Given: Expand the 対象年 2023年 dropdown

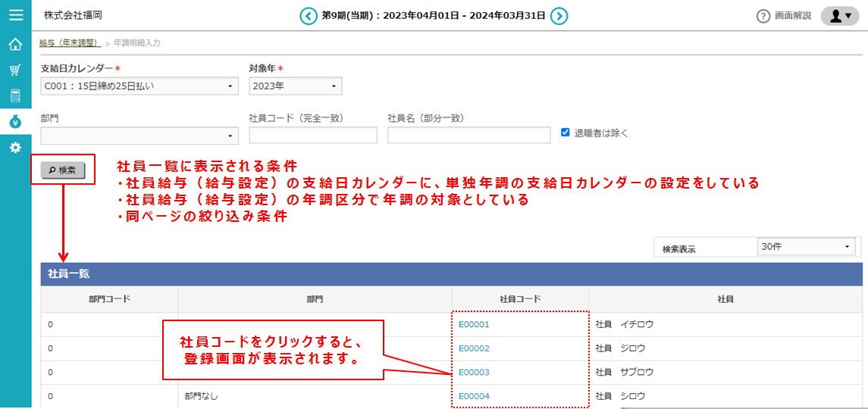Looking at the screenshot, I should click(x=296, y=86).
